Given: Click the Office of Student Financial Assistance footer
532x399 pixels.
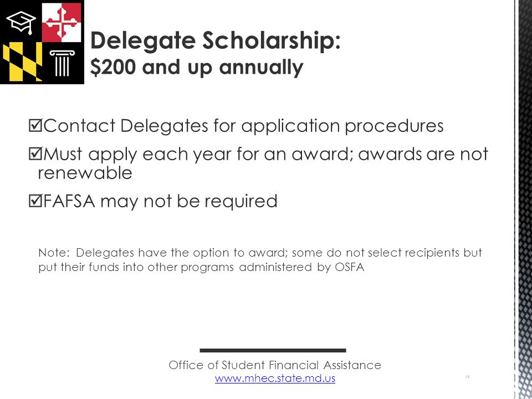Looking at the screenshot, I should (275, 365).
